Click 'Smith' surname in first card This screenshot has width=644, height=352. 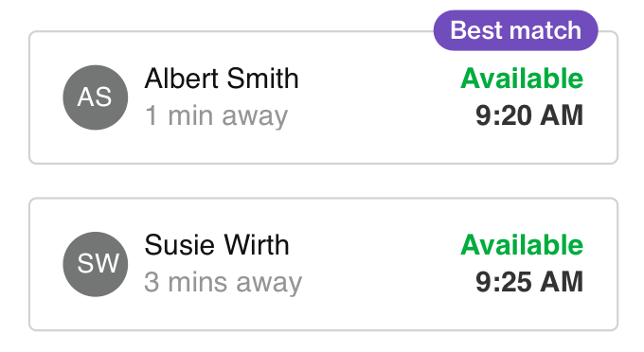click(263, 79)
